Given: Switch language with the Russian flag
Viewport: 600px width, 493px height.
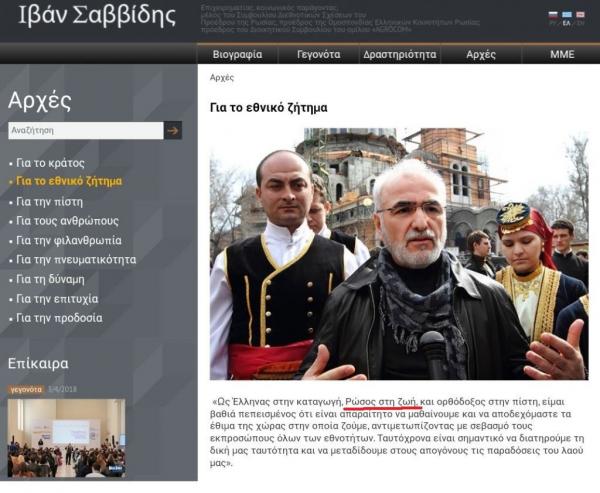Looking at the screenshot, I should [554, 15].
